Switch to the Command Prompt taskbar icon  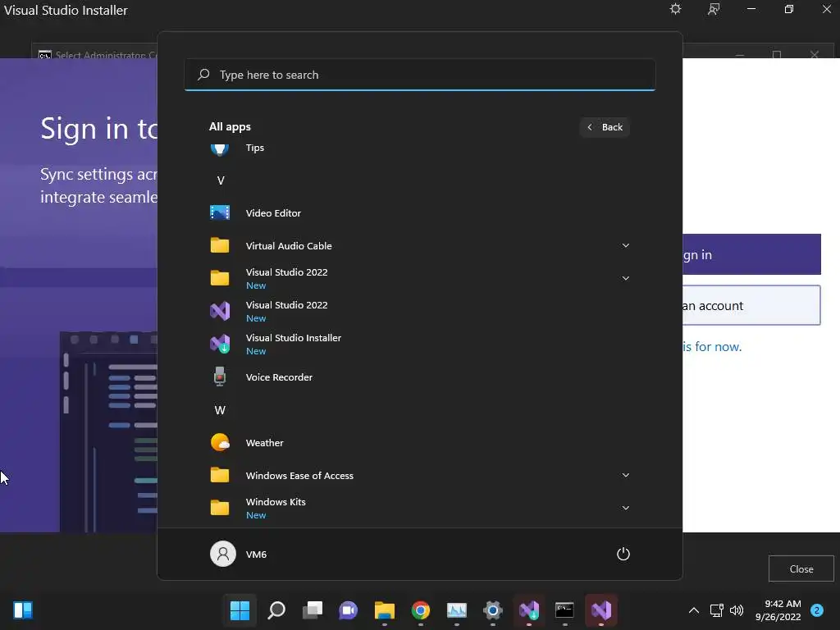[564, 610]
